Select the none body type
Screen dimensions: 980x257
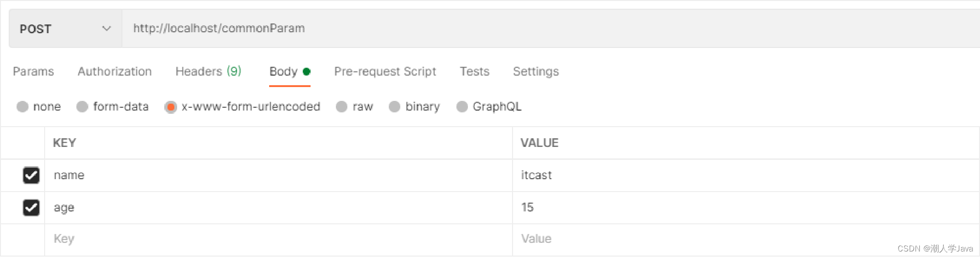pyautogui.click(x=23, y=107)
